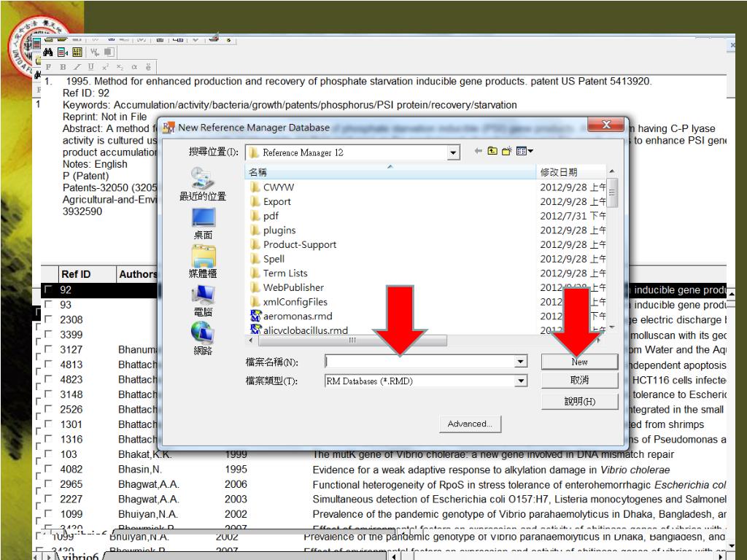Click the yellow 123 ABC toolbar icon

click(77, 52)
